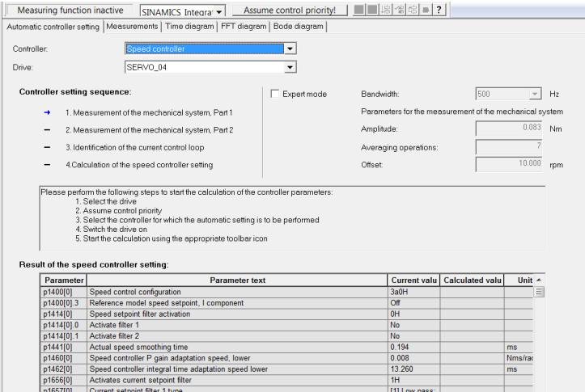
Task: Click the Calculated value column header
Action: click(x=472, y=280)
